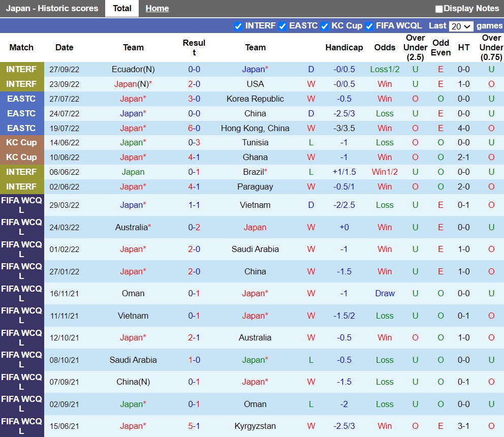Select the Total tab
504x437 pixels.
click(x=122, y=9)
